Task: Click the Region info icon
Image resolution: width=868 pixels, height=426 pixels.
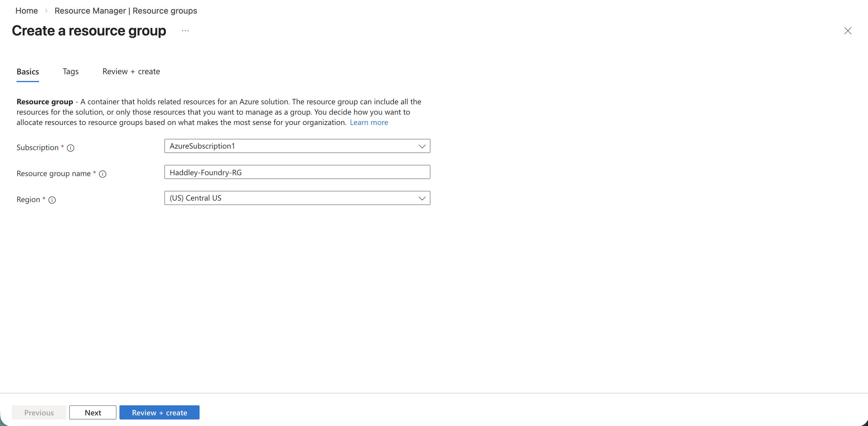Action: click(x=52, y=200)
